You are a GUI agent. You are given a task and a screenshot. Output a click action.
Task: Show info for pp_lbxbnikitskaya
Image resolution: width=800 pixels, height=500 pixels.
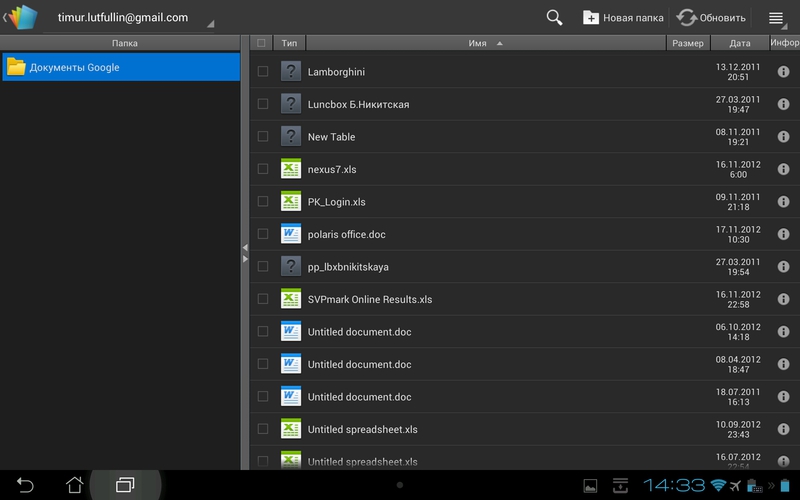coord(783,266)
